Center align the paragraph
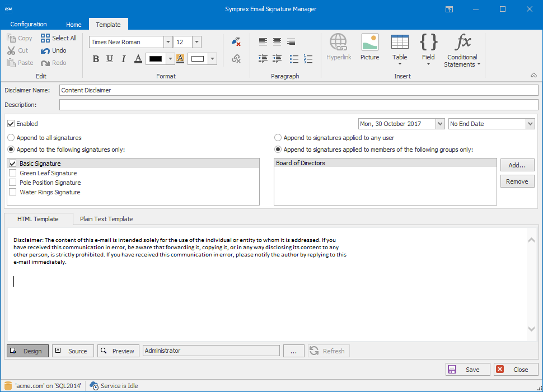Screen dimensions: 543x392 277,42
